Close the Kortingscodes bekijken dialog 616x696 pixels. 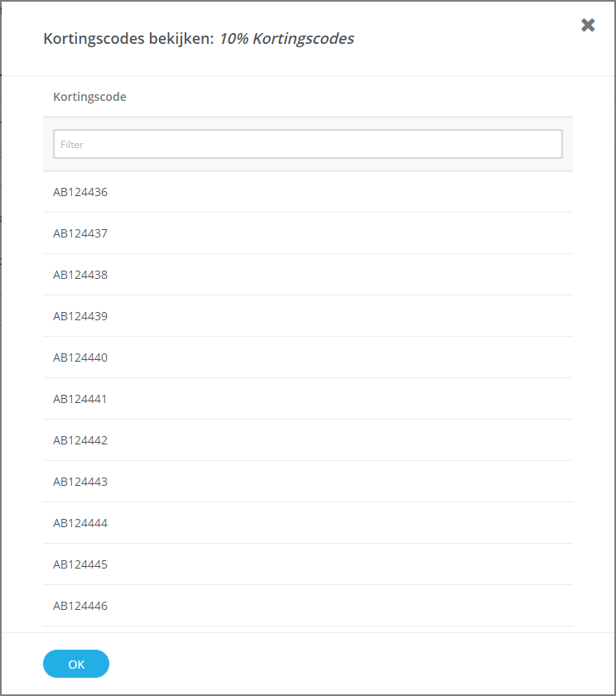click(588, 25)
